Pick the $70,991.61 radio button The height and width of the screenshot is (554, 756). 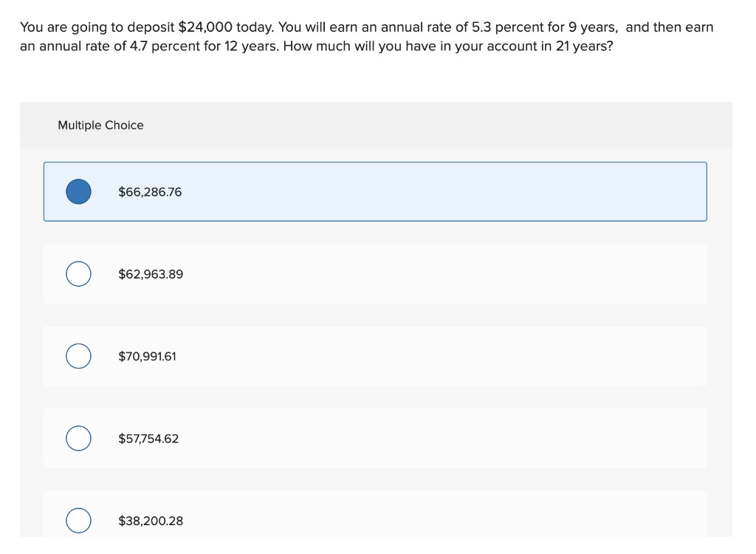pyautogui.click(x=78, y=356)
